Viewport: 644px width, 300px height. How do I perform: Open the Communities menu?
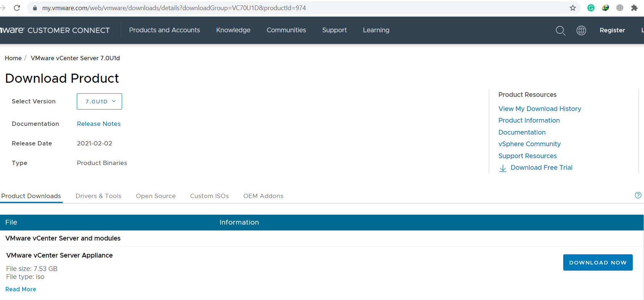click(286, 30)
